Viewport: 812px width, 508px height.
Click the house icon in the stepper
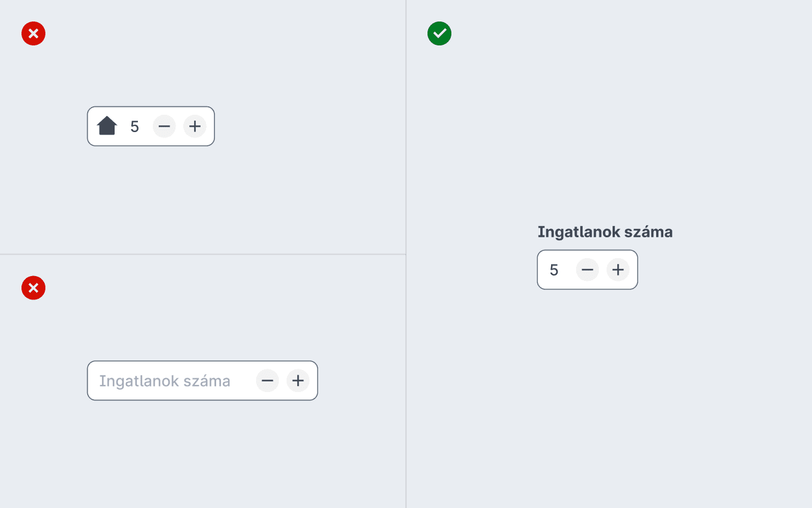click(107, 126)
